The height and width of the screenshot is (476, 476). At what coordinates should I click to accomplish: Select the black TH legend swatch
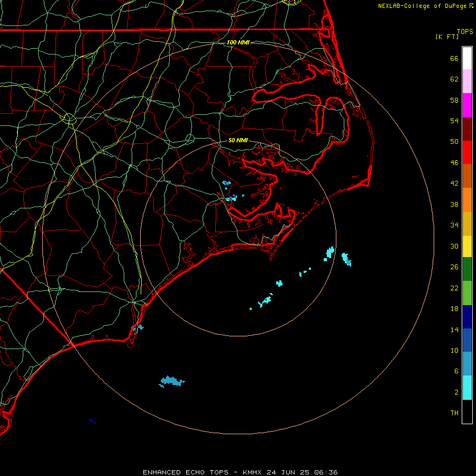pos(467,411)
